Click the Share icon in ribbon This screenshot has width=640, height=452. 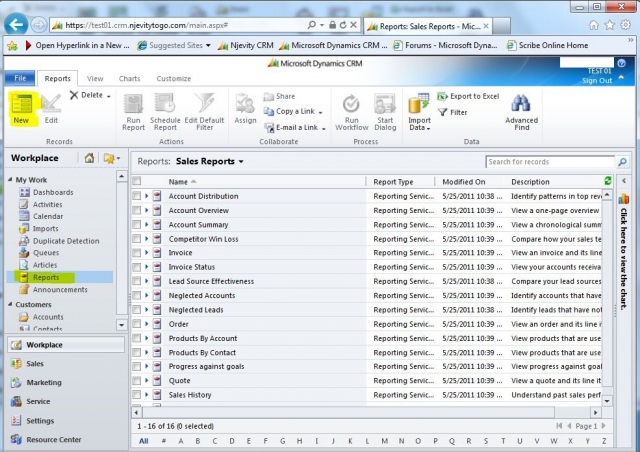269,96
